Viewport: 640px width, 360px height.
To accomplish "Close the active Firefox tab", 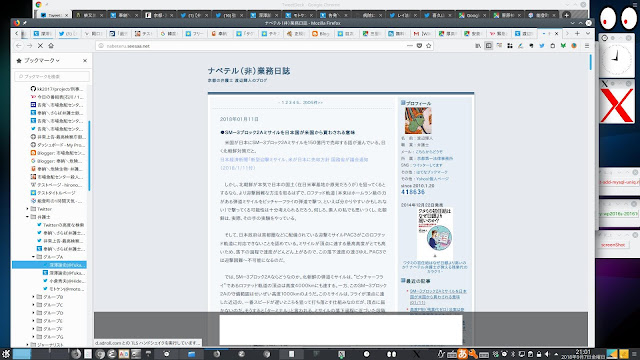I will coord(556,33).
